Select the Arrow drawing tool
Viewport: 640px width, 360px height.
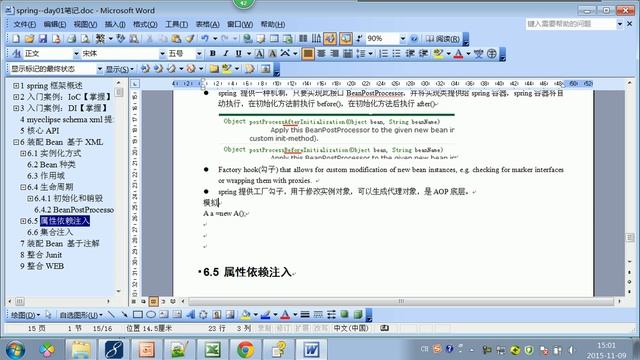(x=124, y=314)
